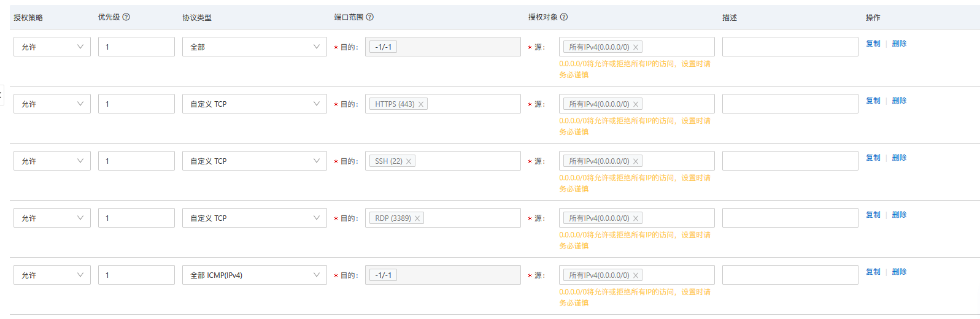Click 复制 link for RDP rule

[x=873, y=215]
